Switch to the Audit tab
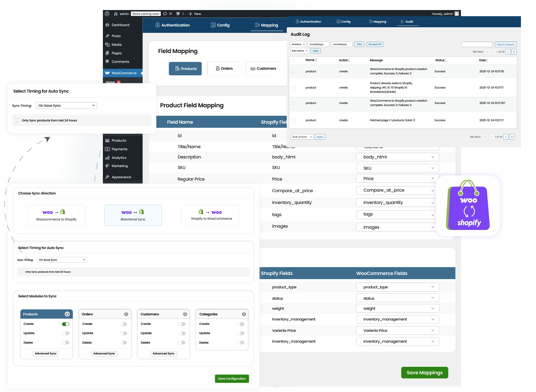The image size is (536, 392). pos(408,22)
